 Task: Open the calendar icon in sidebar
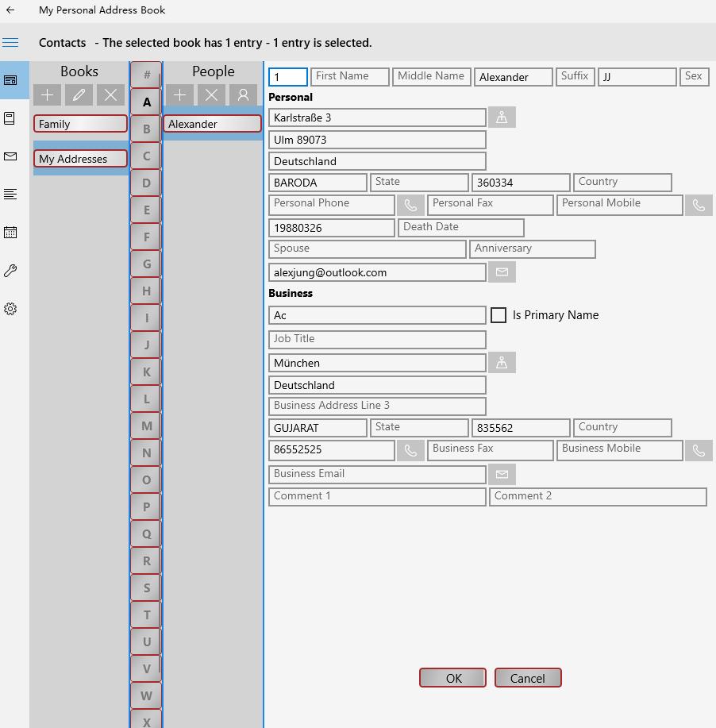pos(10,233)
